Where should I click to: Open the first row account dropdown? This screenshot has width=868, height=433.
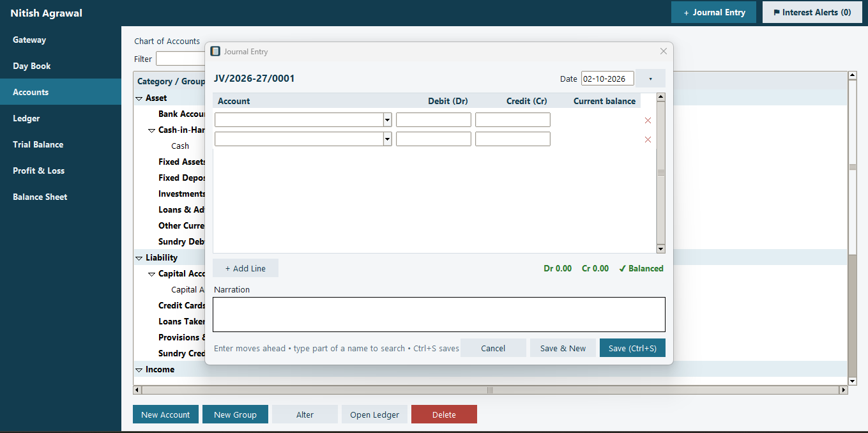point(387,120)
